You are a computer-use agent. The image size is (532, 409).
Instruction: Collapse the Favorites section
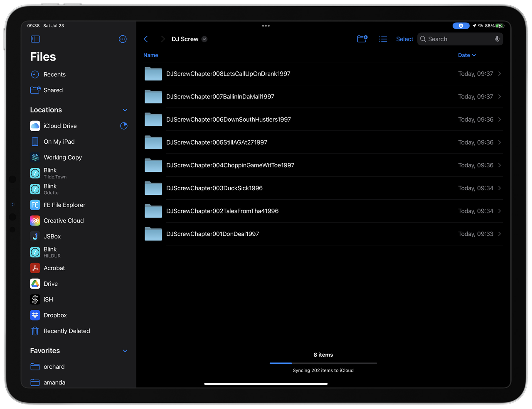(125, 351)
